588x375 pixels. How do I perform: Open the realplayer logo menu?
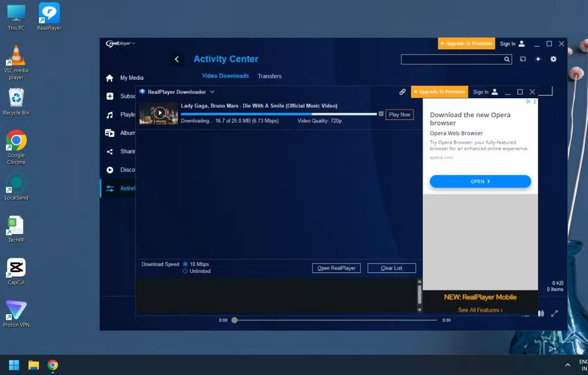pyautogui.click(x=120, y=43)
